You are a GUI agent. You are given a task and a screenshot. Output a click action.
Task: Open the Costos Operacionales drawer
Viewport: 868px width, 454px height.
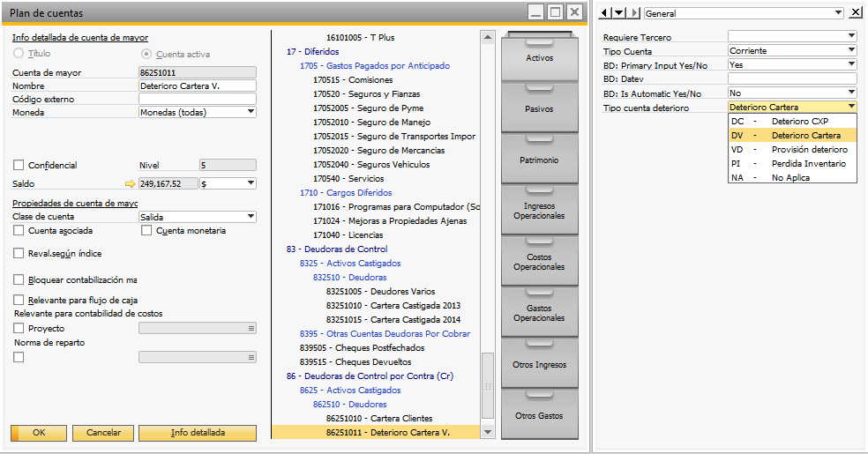coord(539,262)
